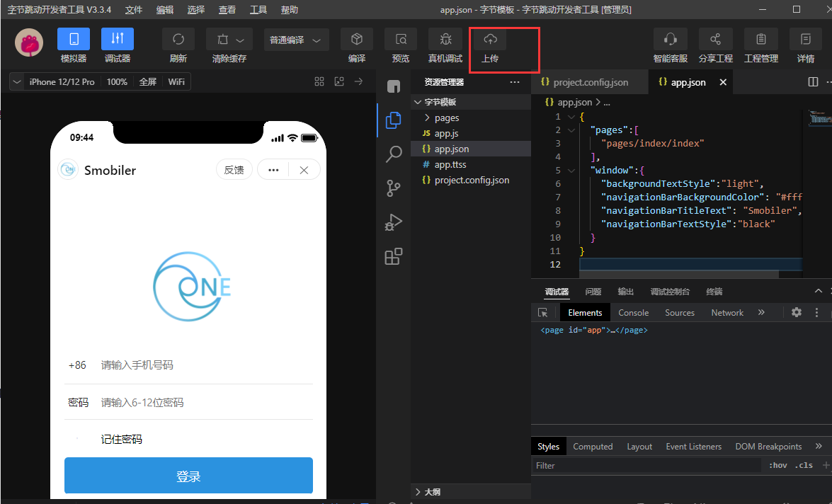This screenshot has width=832, height=504.
Task: Click the 分享工程 share project icon
Action: tap(715, 39)
